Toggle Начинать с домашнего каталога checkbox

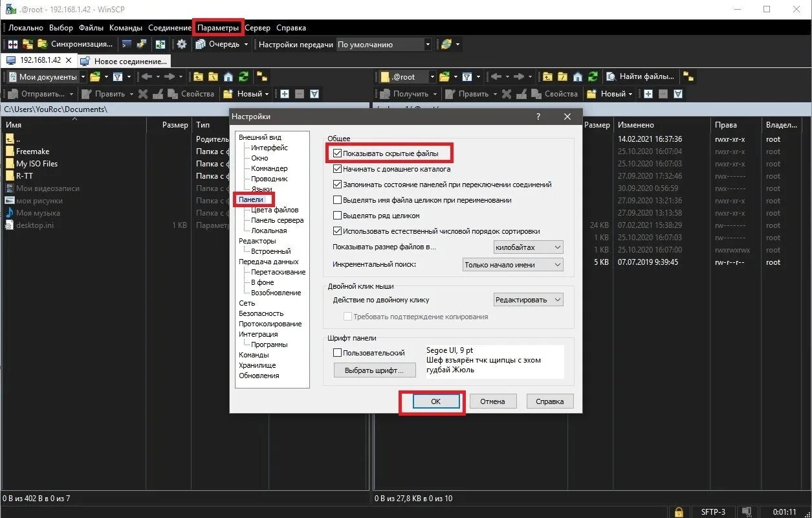click(x=337, y=169)
